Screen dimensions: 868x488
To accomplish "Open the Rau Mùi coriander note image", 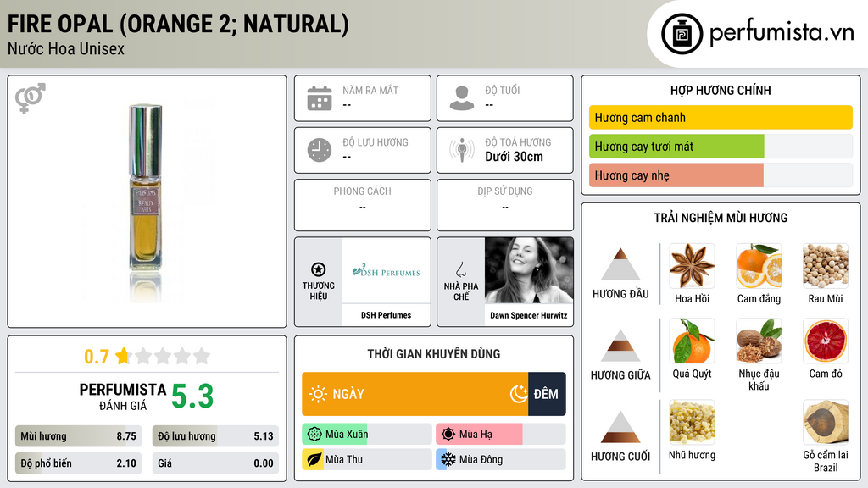I will (x=826, y=266).
